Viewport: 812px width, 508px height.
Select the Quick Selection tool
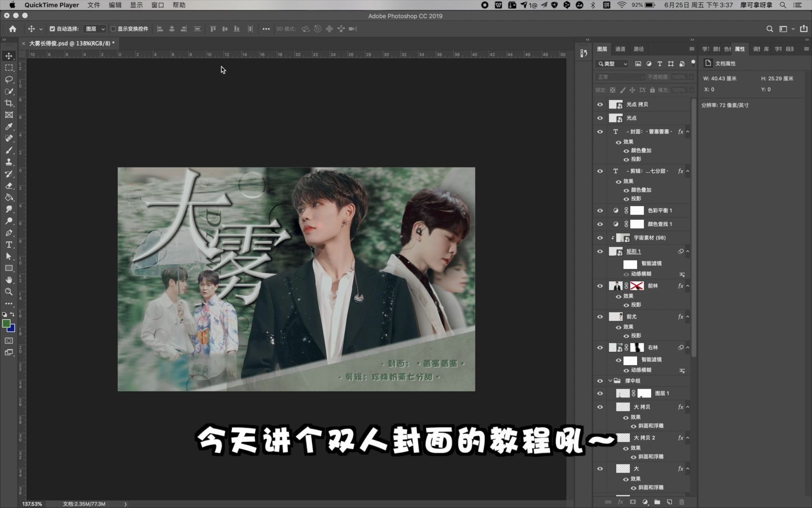tap(9, 91)
